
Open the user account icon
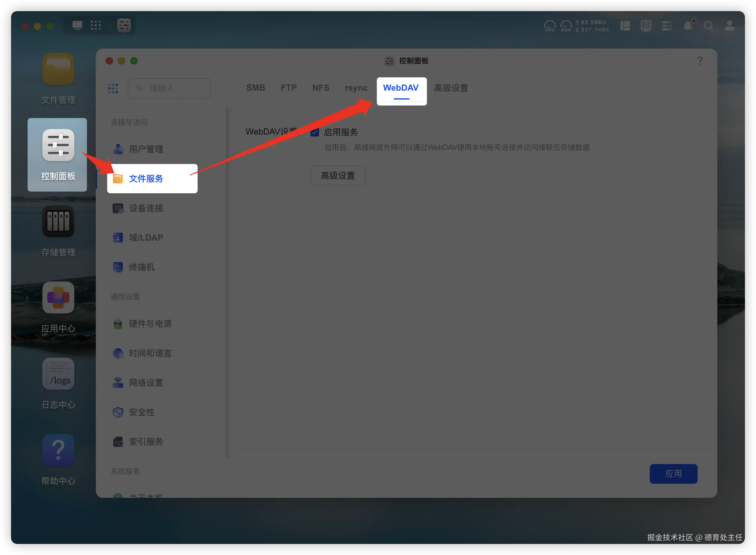click(729, 26)
